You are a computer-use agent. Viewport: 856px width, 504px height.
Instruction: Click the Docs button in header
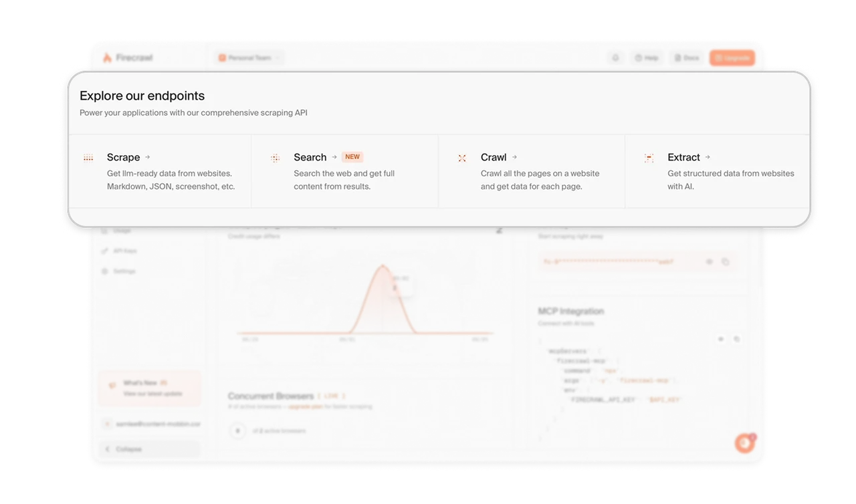pyautogui.click(x=687, y=58)
